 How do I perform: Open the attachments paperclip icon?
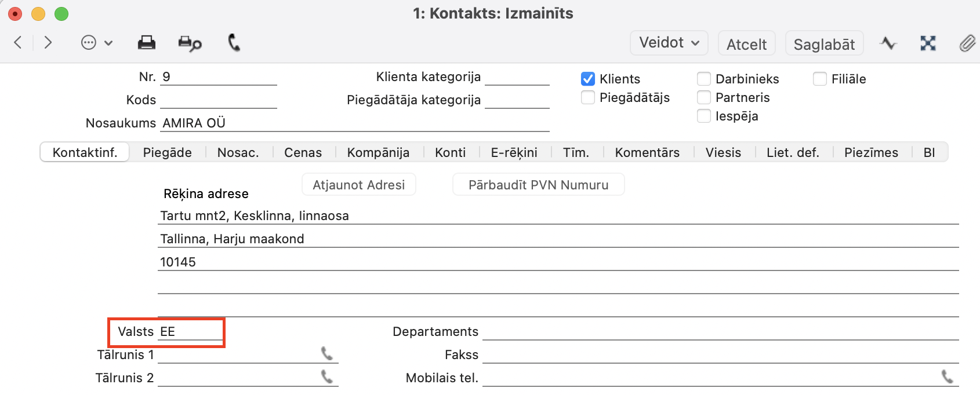coord(967,43)
